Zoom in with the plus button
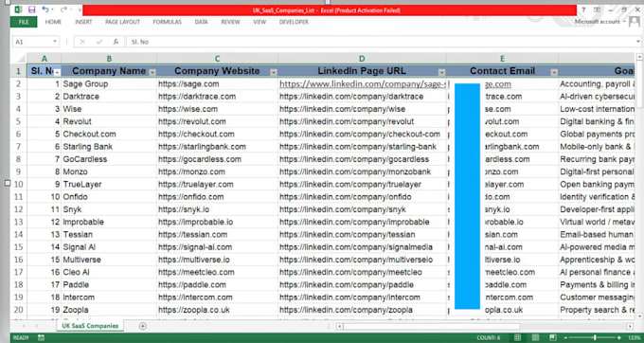This screenshot has width=644, height=343. click(x=619, y=337)
